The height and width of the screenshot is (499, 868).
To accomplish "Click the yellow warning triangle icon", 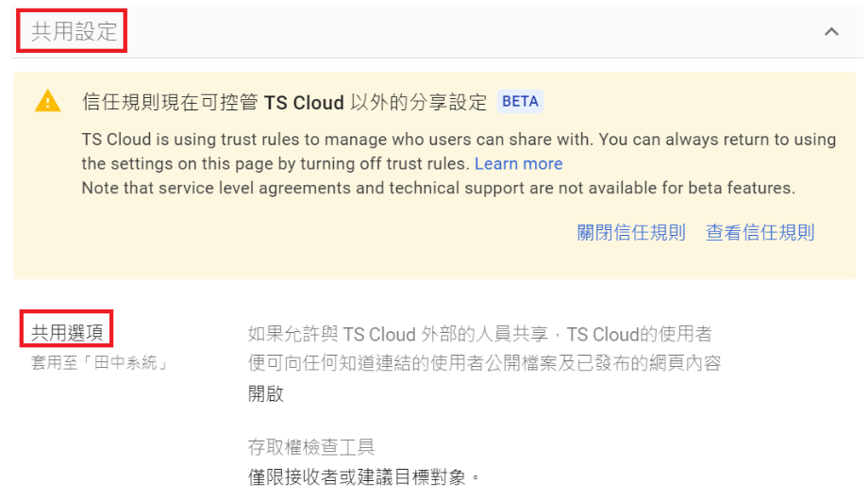I will point(47,102).
